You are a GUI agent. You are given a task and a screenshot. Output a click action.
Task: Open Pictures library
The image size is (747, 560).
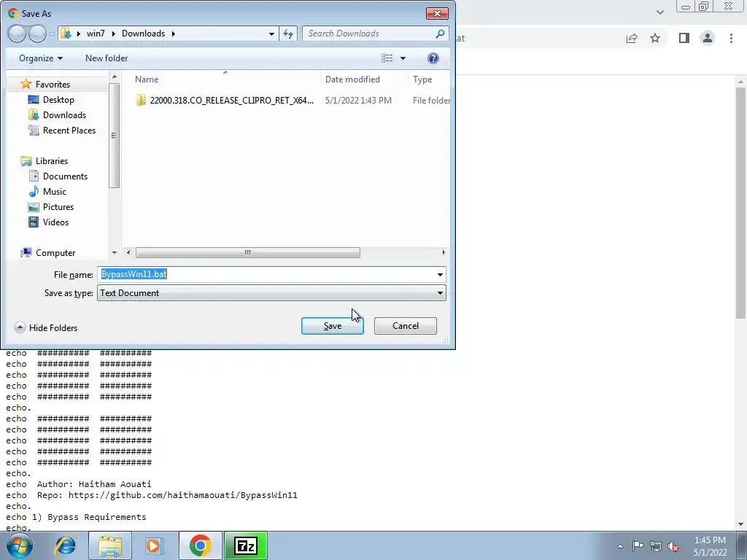point(58,206)
